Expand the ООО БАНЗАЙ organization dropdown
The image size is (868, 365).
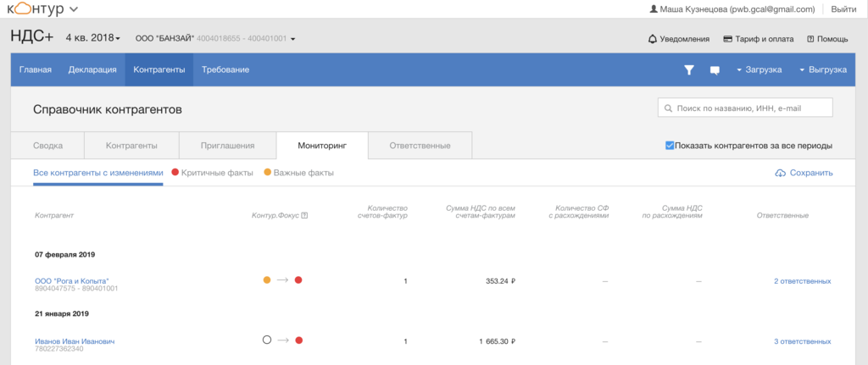point(215,39)
